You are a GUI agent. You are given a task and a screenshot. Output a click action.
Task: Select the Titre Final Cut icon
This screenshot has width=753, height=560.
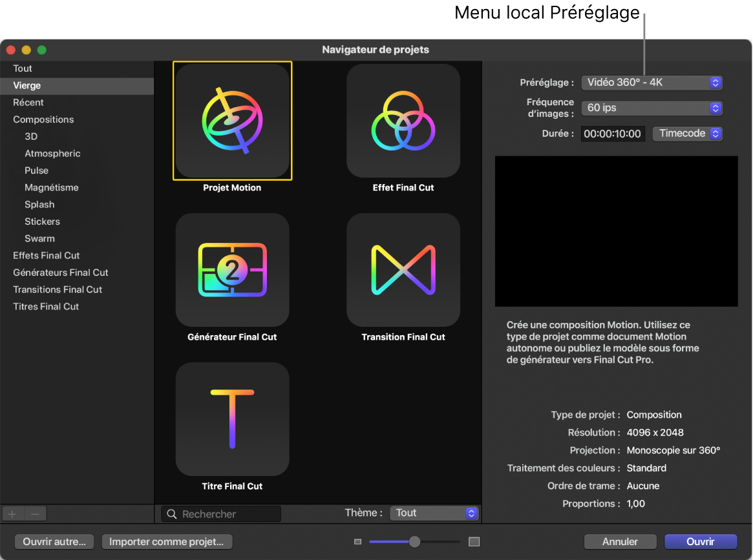232,419
